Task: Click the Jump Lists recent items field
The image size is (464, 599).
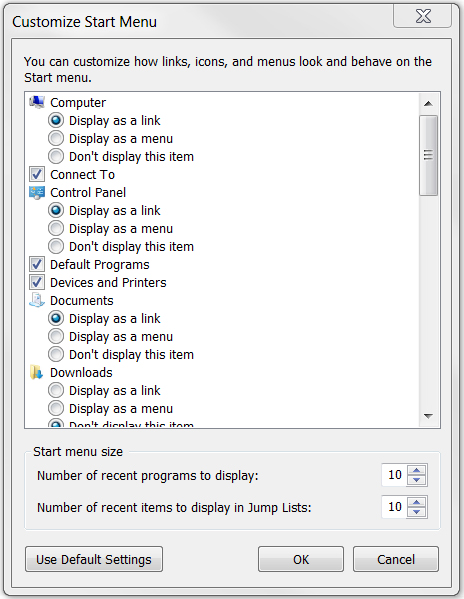Action: tap(394, 507)
